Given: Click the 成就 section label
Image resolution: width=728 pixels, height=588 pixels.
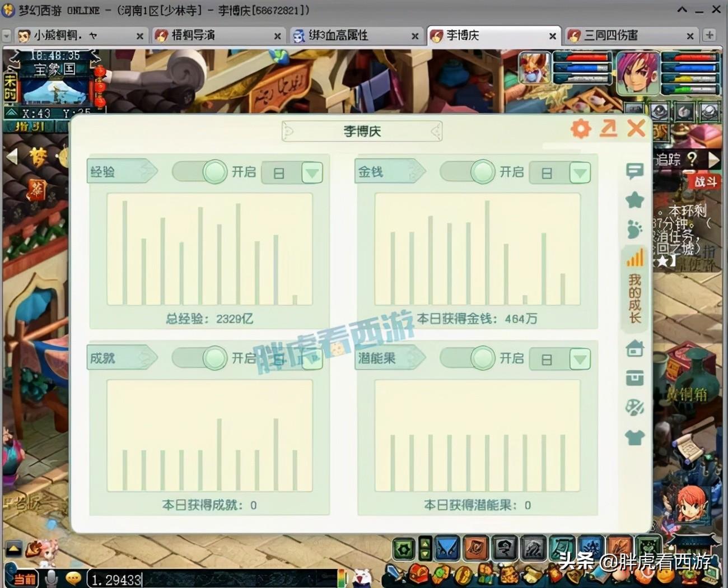Looking at the screenshot, I should 122,358.
